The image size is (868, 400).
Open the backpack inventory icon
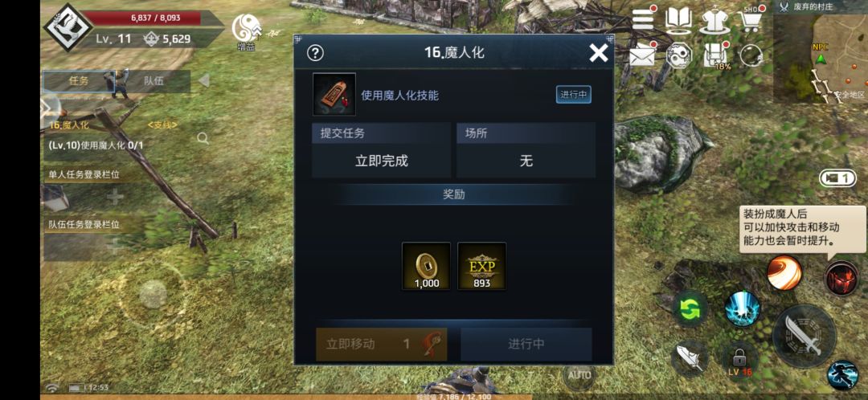(x=715, y=55)
